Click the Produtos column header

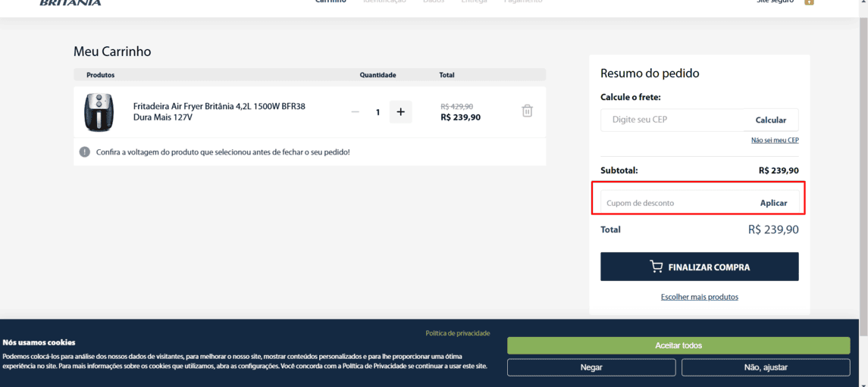point(100,75)
